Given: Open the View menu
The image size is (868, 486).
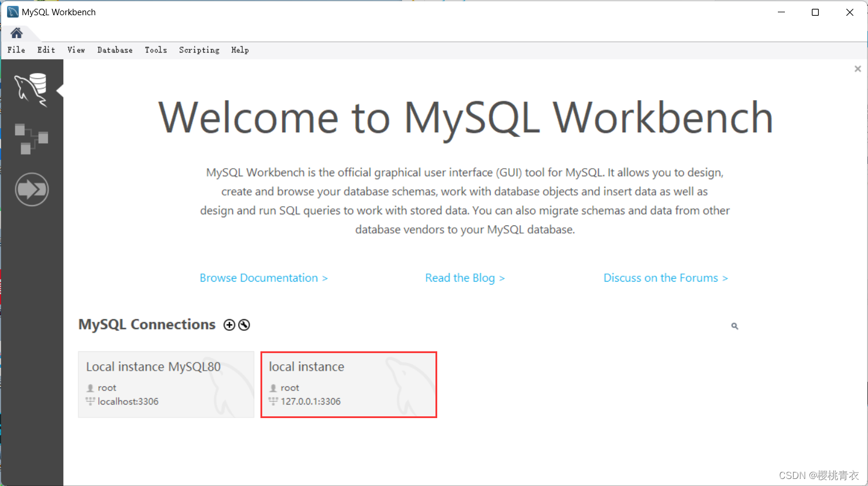Looking at the screenshot, I should [x=76, y=50].
